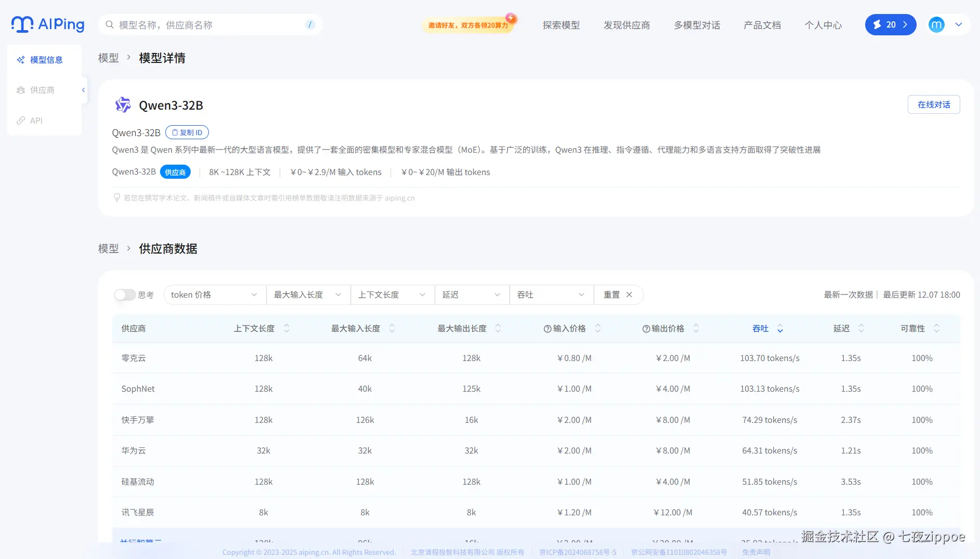The width and height of the screenshot is (980, 559).
Task: Click 模型 breadcrumb link at top
Action: [x=109, y=58]
